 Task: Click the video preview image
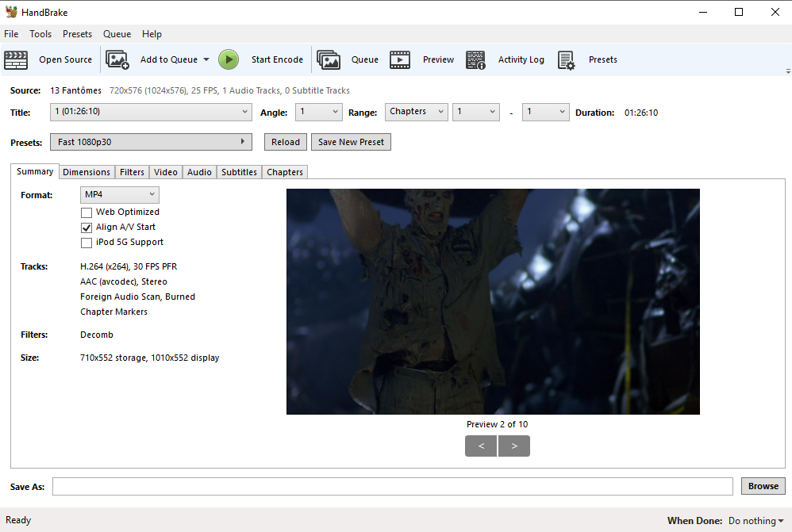[x=493, y=301]
